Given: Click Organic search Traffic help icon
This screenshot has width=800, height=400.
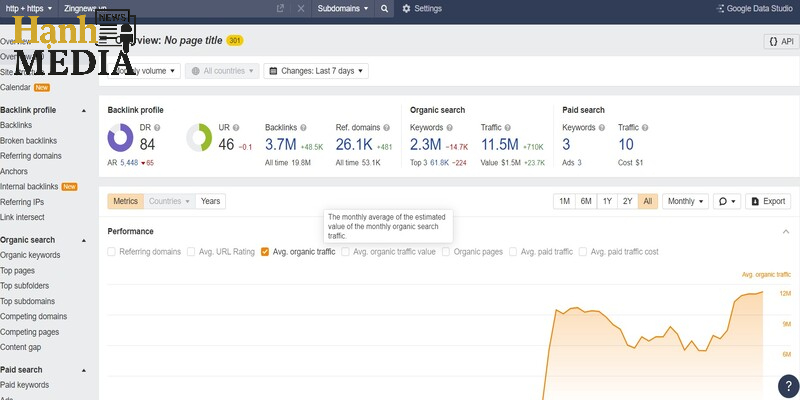Looking at the screenshot, I should (x=508, y=128).
